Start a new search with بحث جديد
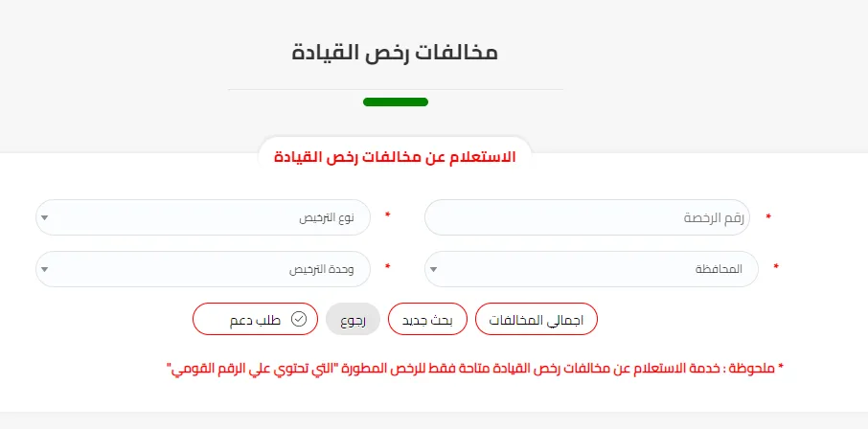868x429 pixels. (427, 319)
